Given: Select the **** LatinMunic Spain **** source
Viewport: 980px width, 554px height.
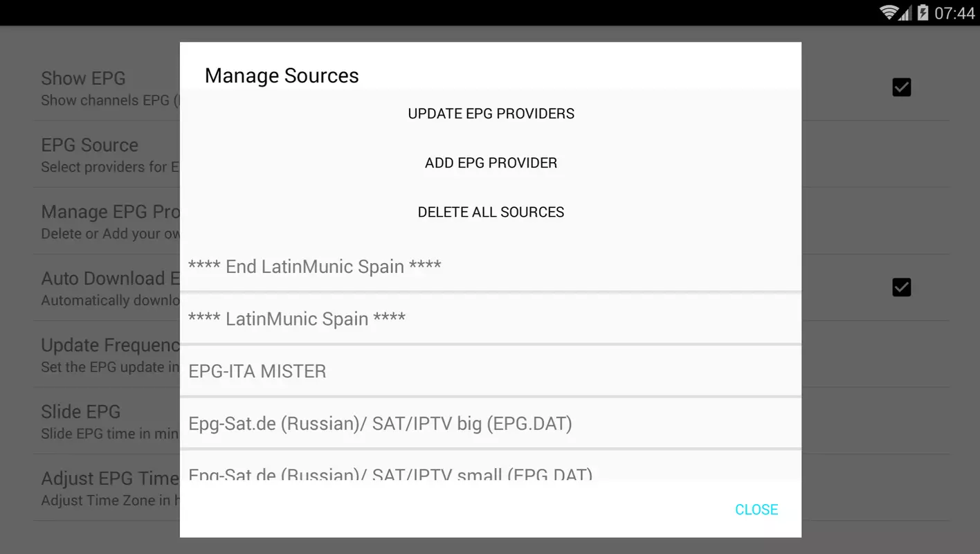Looking at the screenshot, I should 491,319.
